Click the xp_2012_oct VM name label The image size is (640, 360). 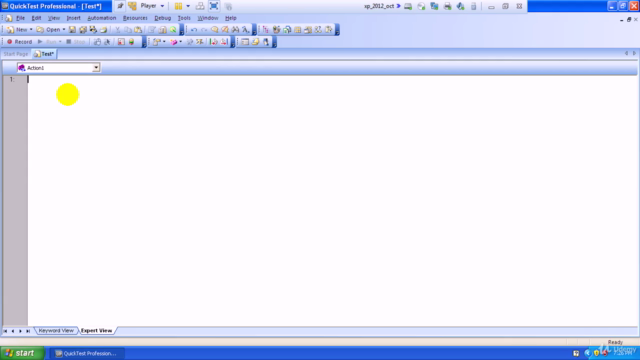click(379, 6)
